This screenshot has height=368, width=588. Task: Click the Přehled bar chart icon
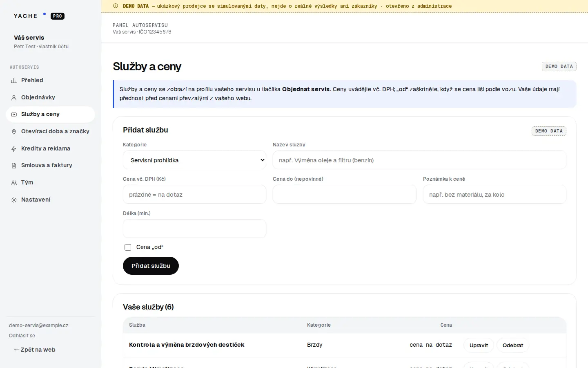14,81
